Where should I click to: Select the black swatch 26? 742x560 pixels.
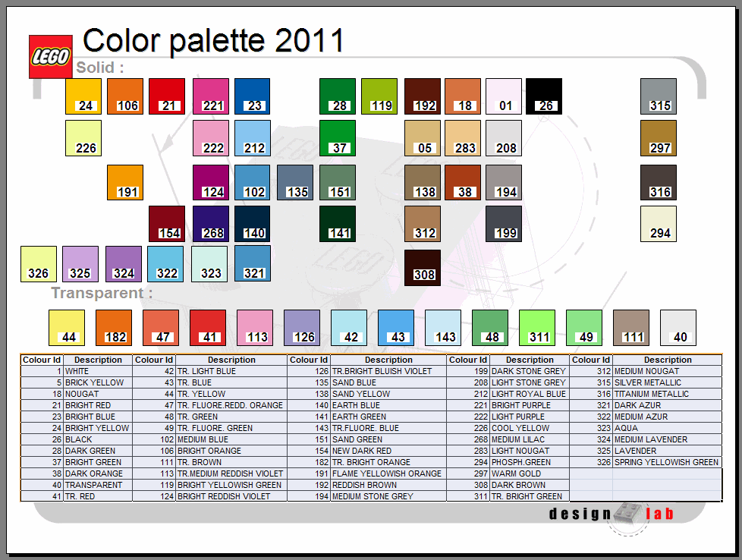(x=544, y=96)
